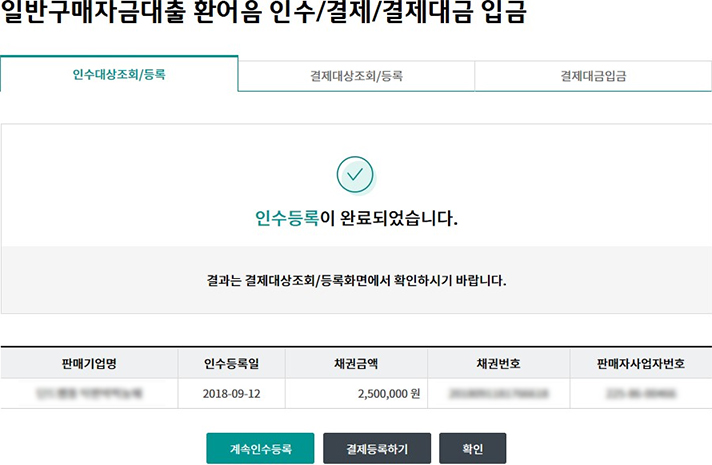Confirm with the 확인 button
The height and width of the screenshot is (465, 712).
point(472,449)
